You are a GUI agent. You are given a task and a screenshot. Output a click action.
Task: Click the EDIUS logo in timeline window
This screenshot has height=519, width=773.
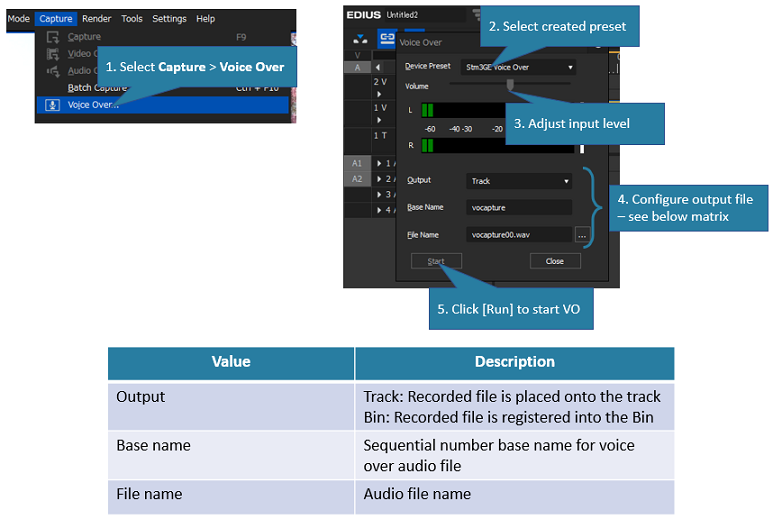pyautogui.click(x=363, y=15)
